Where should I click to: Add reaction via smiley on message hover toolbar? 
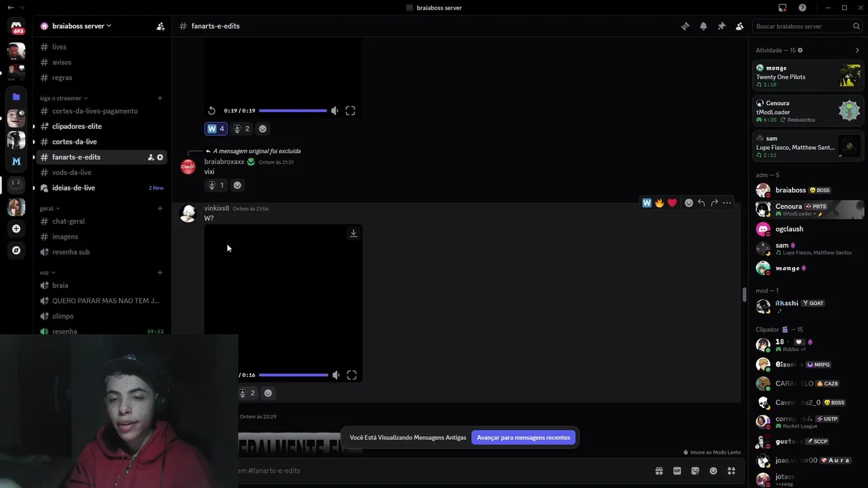pos(689,203)
